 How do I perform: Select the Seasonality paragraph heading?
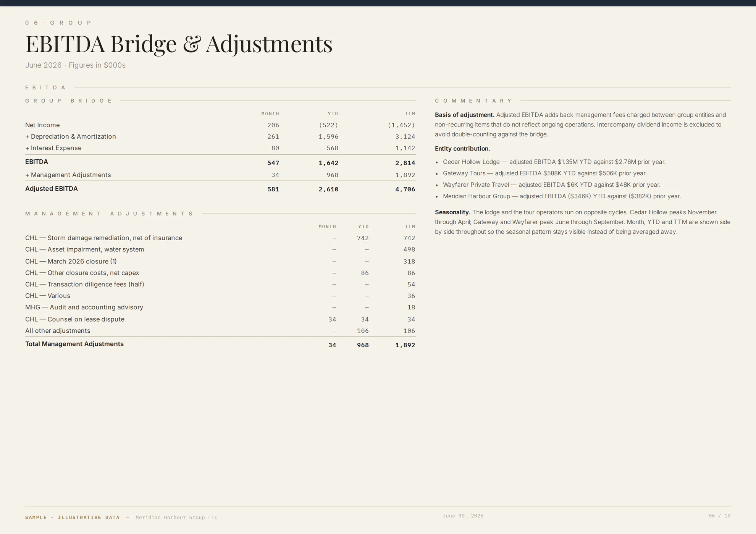click(x=452, y=212)
